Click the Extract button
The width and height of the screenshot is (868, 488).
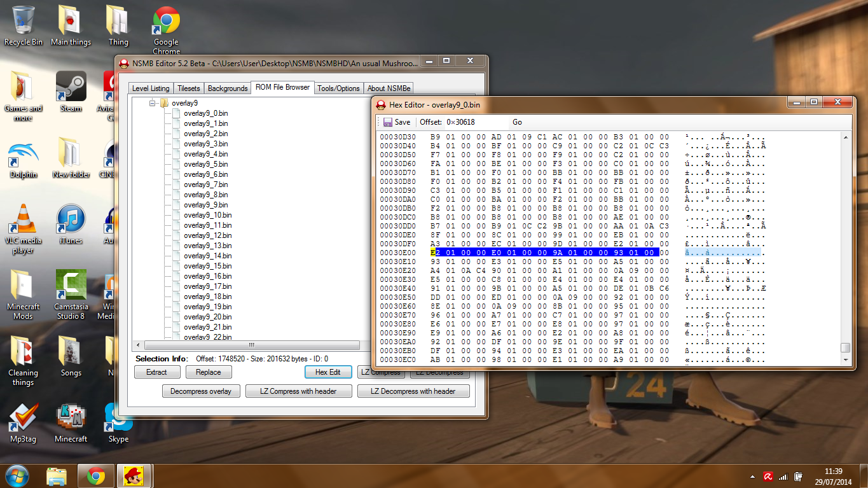156,372
